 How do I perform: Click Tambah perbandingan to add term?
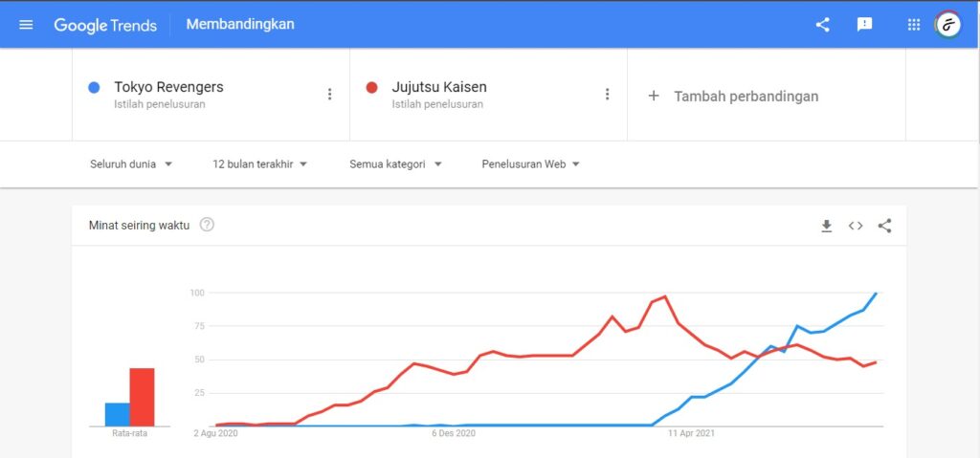[x=734, y=96]
